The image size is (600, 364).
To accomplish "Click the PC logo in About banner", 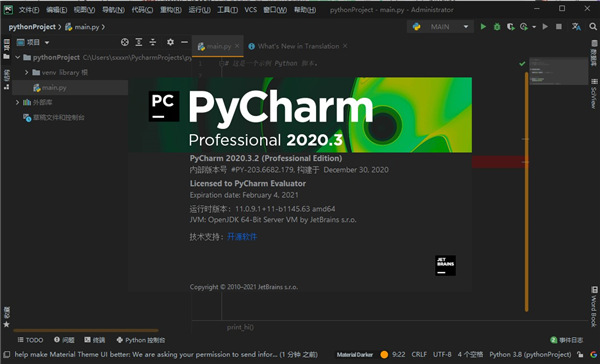I will pyautogui.click(x=164, y=106).
